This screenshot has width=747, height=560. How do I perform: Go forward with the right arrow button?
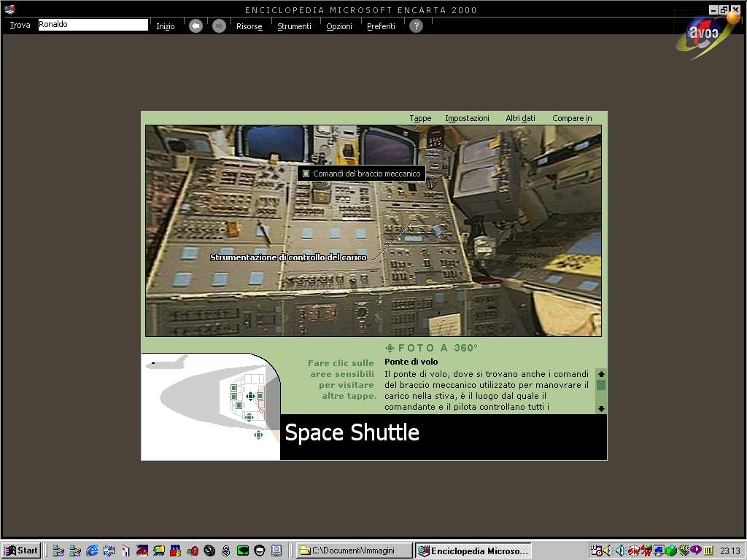[x=219, y=26]
